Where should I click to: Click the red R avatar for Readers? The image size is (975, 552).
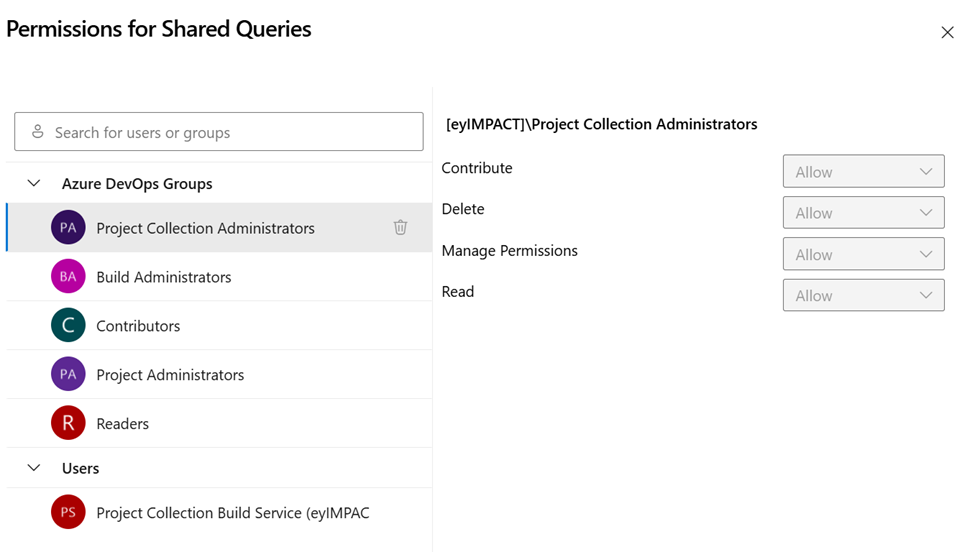point(68,423)
